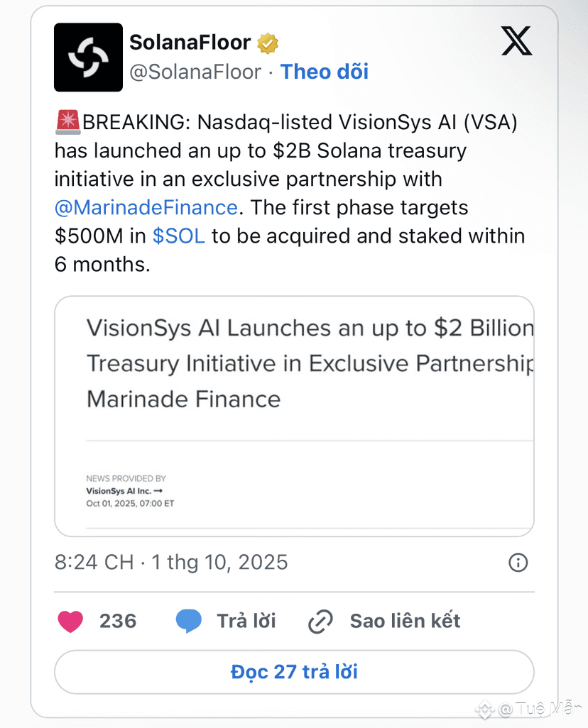The height and width of the screenshot is (728, 588).
Task: Click the blue reply bubble icon
Action: point(188,622)
